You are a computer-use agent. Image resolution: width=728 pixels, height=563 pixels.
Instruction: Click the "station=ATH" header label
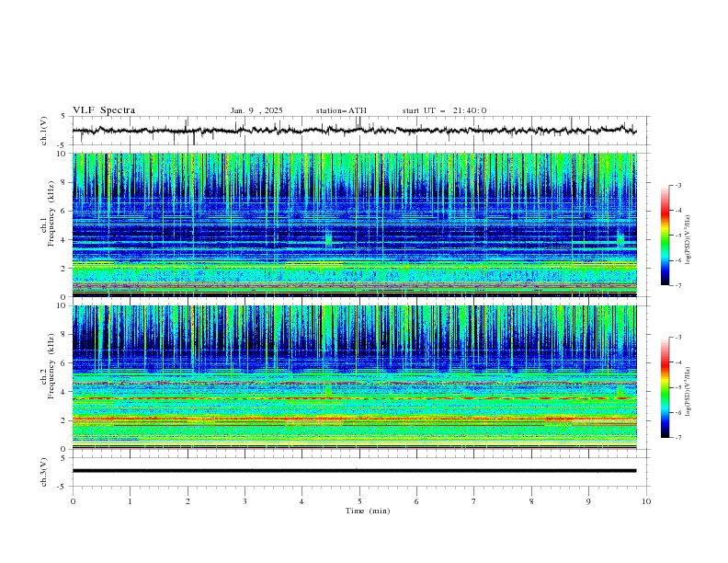point(341,110)
